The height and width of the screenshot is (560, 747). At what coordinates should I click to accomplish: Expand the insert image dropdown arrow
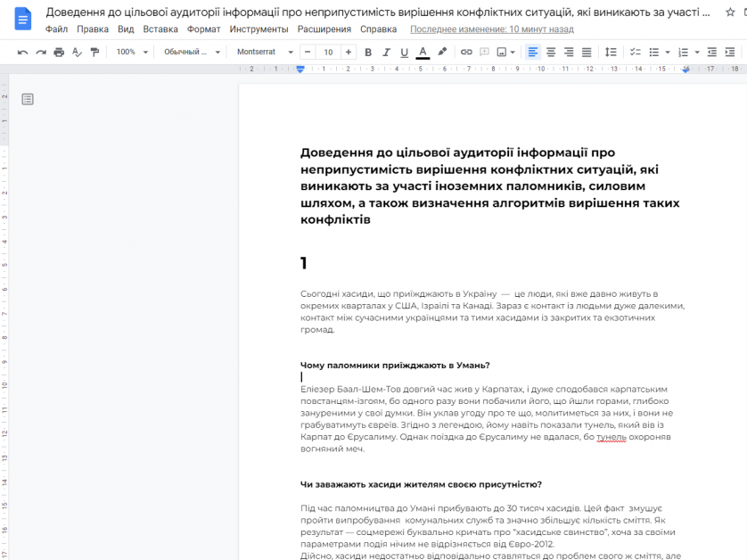[513, 52]
